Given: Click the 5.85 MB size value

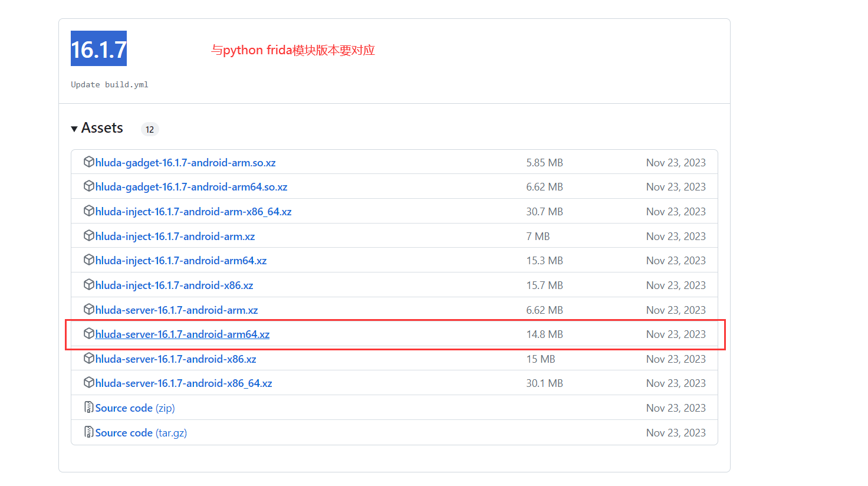Looking at the screenshot, I should point(545,163).
